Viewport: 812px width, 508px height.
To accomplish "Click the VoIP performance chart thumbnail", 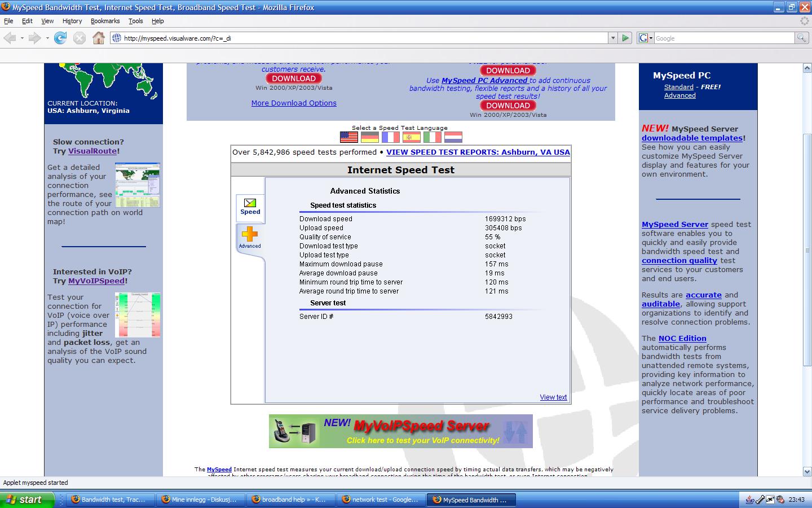I will 138,315.
